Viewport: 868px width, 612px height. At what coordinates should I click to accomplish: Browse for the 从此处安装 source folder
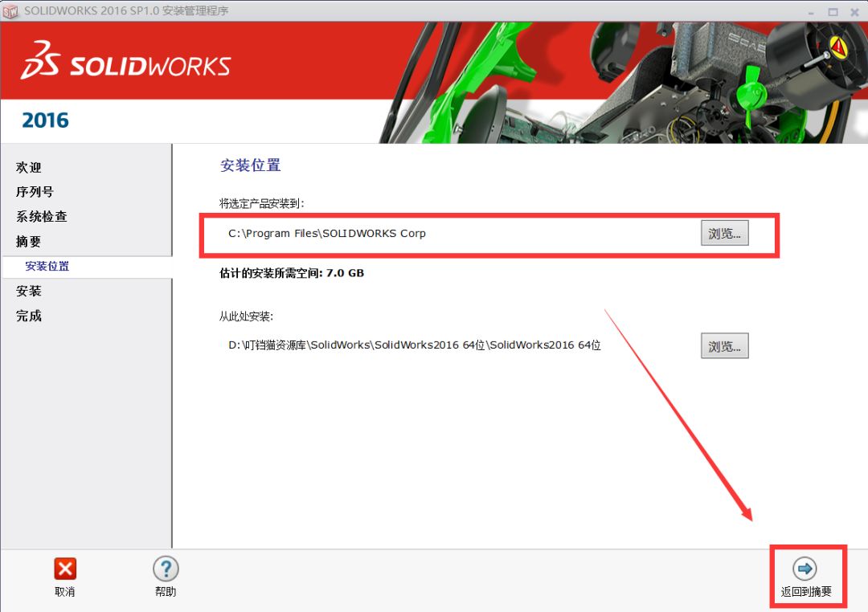pyautogui.click(x=725, y=346)
